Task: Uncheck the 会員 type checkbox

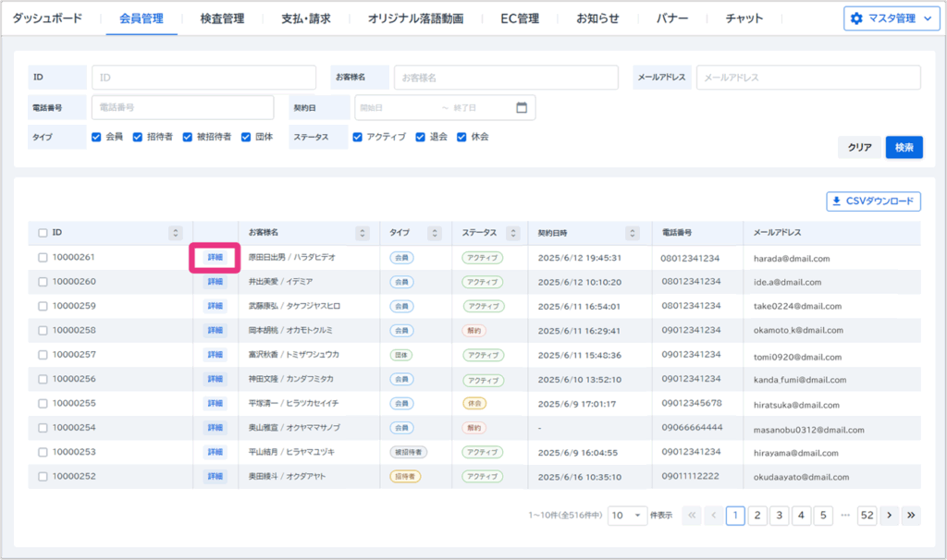Action: [96, 137]
